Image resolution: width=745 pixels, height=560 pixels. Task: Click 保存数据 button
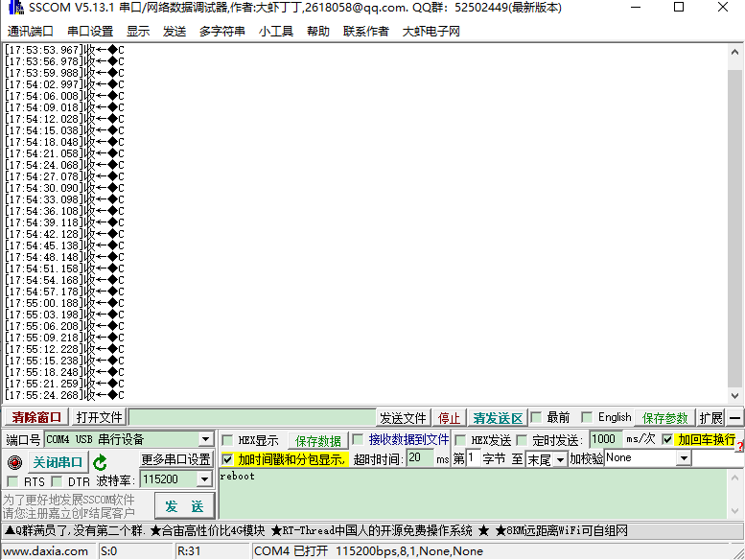tap(318, 441)
